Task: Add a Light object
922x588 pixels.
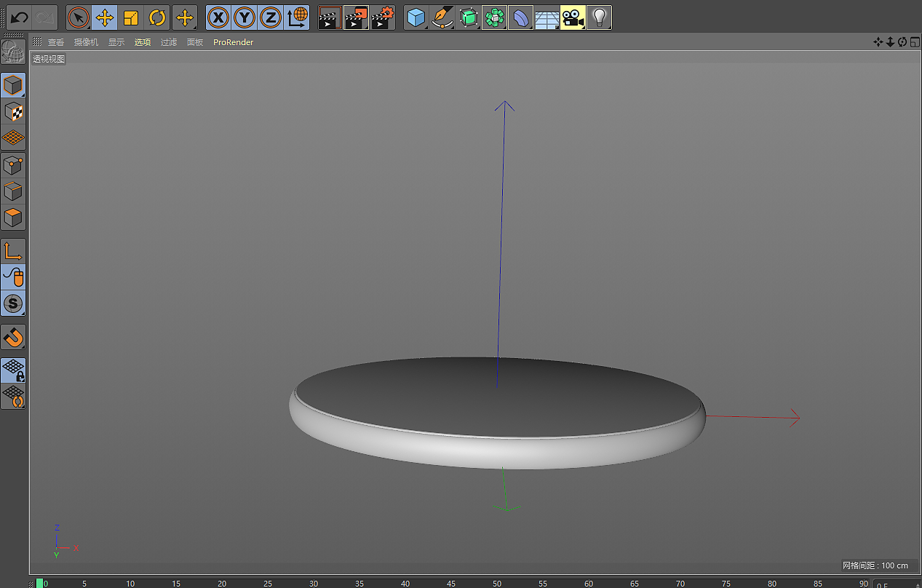Action: 599,17
